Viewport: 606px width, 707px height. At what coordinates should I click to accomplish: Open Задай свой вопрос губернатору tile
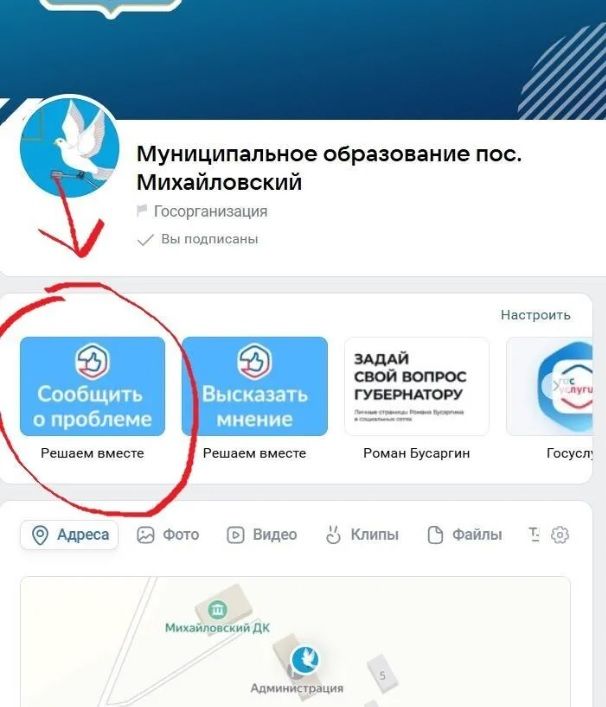(x=417, y=386)
